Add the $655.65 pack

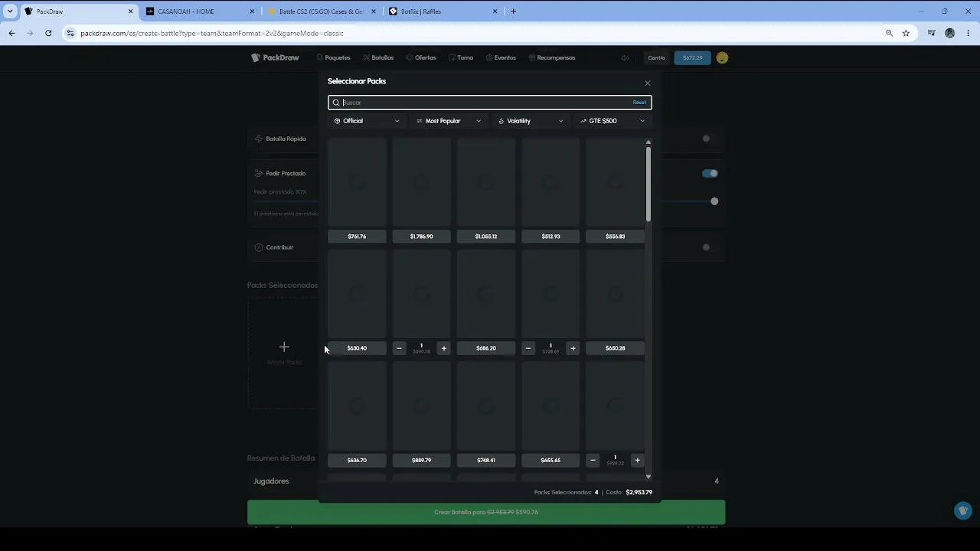[550, 461]
